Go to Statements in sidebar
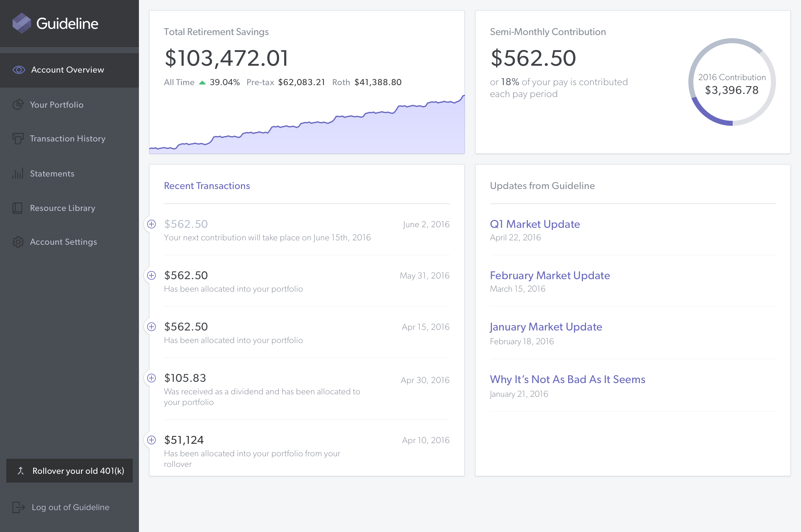Screen dimensions: 801x532 [x=52, y=174]
